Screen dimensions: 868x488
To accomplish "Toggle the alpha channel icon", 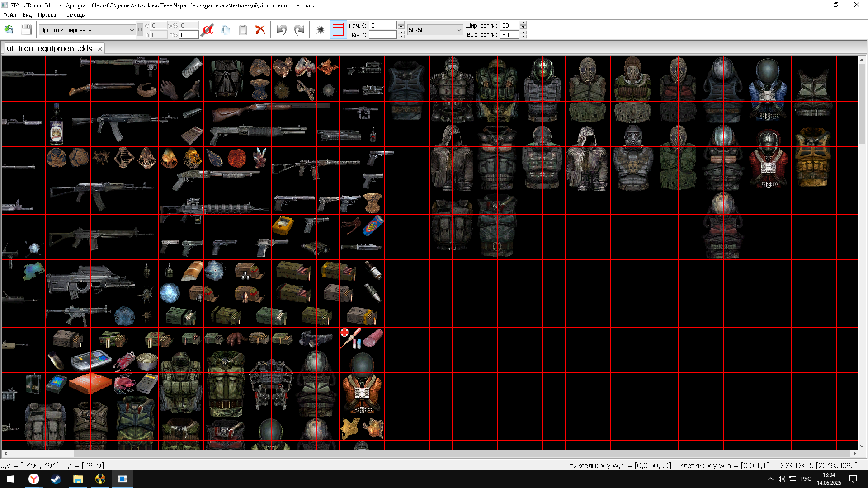I will 208,30.
